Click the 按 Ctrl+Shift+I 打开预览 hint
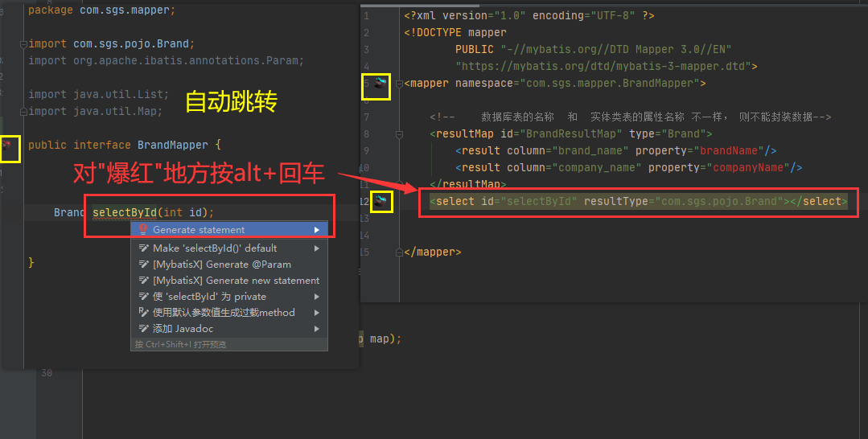The image size is (868, 439). [180, 344]
